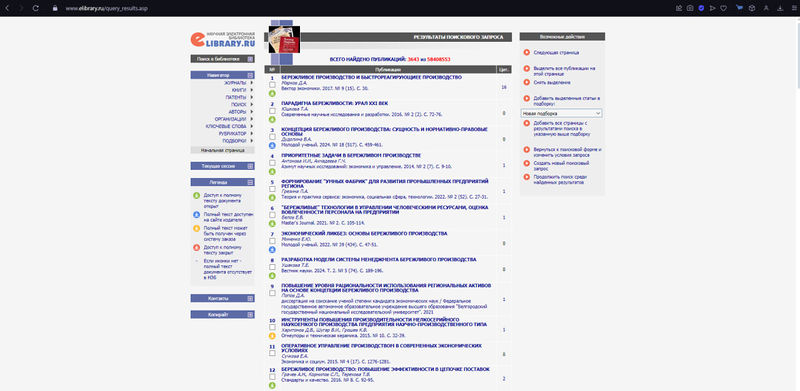The width and height of the screenshot is (800, 391).
Task: Select the checkbox for publication 8
Action: click(x=272, y=267)
